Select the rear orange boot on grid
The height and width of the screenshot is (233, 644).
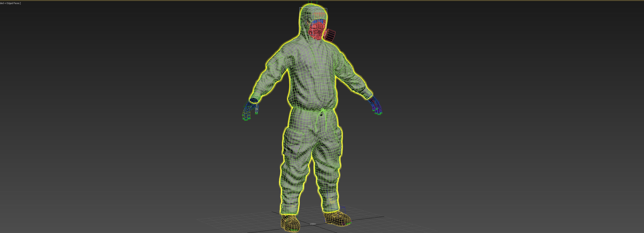pyautogui.click(x=338, y=218)
